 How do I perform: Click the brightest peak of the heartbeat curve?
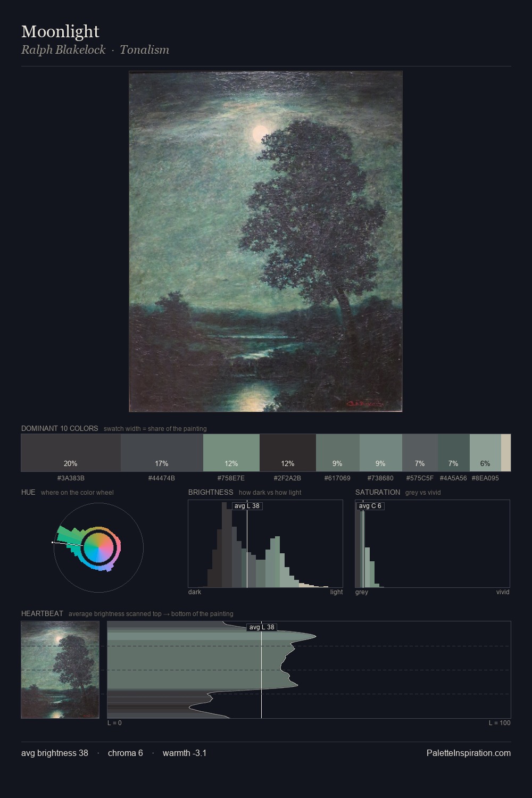coord(315,636)
